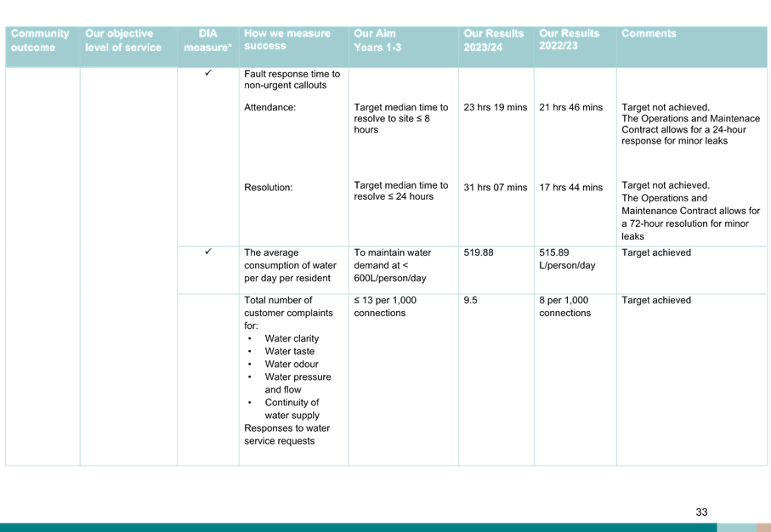Click 'The average consumption of water' measure
Viewport: 771px width, 532px height.
[x=290, y=265]
